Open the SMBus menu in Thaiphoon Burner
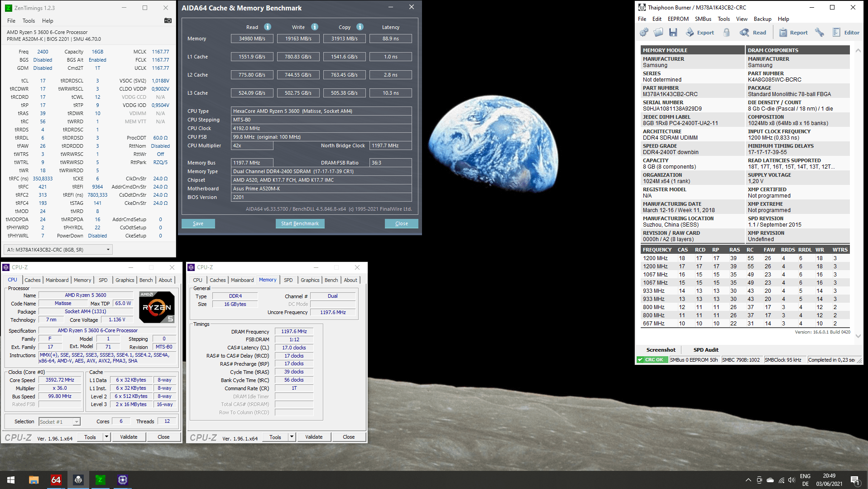 click(x=703, y=19)
